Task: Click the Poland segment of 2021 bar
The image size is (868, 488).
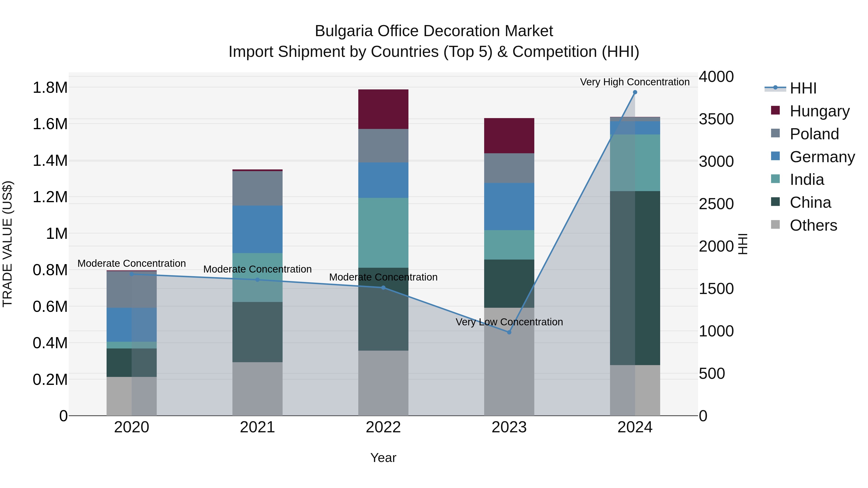Action: pos(258,189)
